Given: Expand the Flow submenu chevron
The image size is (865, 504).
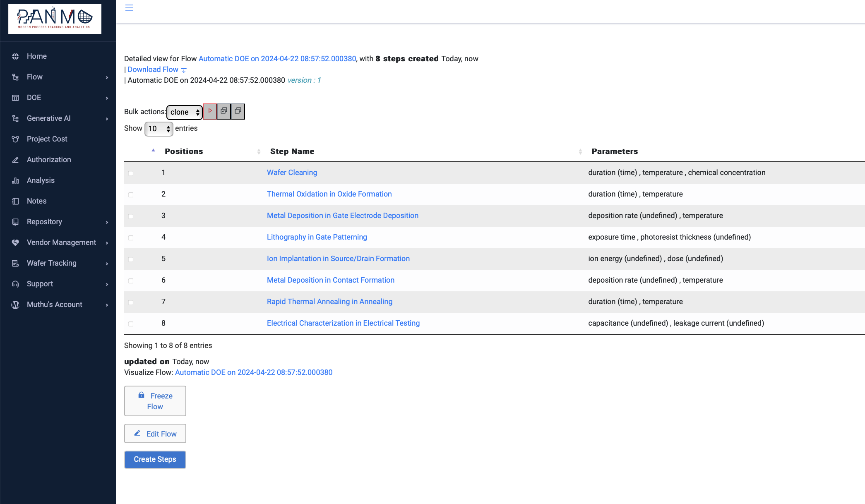Looking at the screenshot, I should pyautogui.click(x=107, y=77).
